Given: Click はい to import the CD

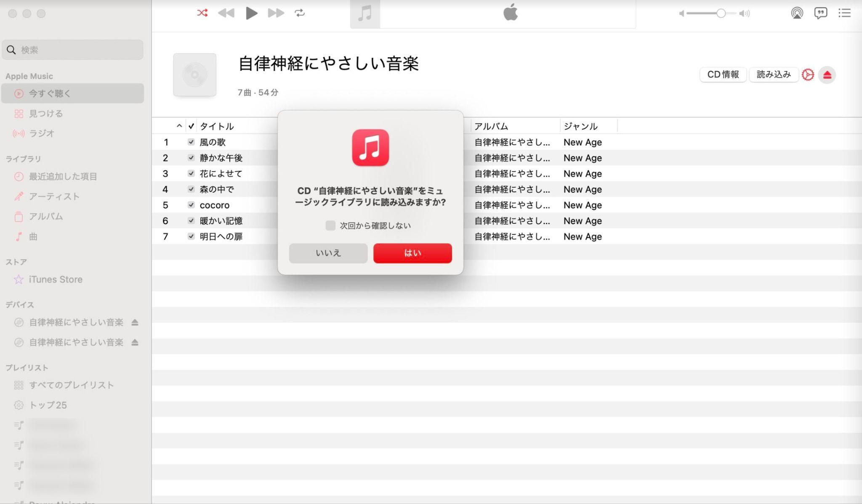Looking at the screenshot, I should pos(412,253).
